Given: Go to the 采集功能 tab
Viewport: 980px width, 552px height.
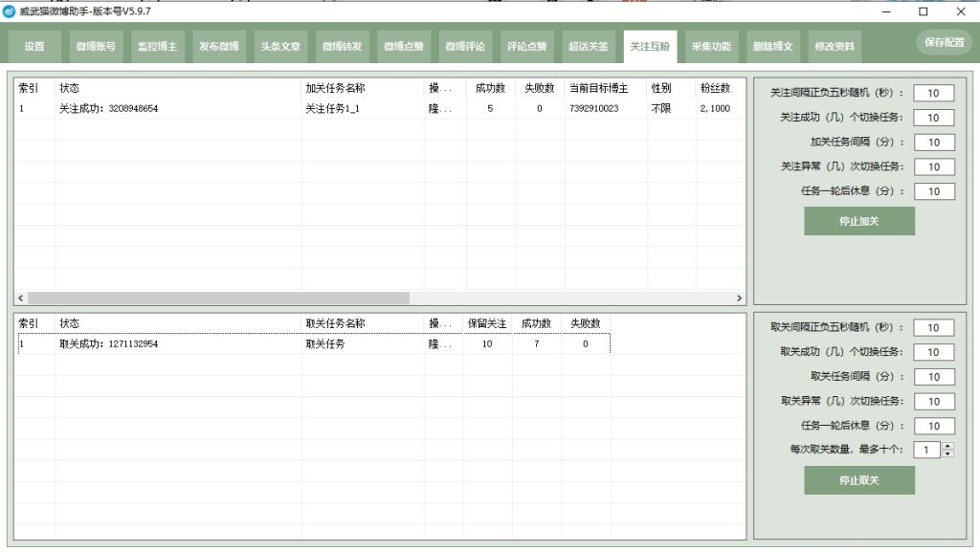Looking at the screenshot, I should tap(711, 46).
